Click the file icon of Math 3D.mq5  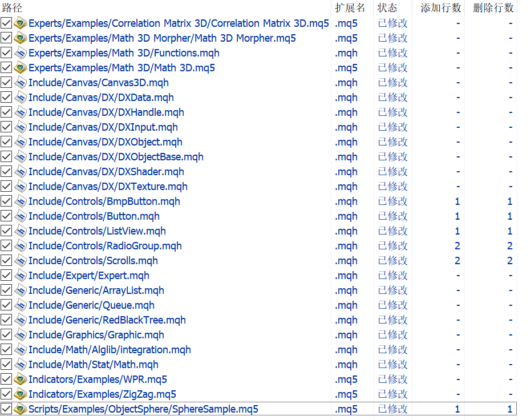(x=21, y=68)
